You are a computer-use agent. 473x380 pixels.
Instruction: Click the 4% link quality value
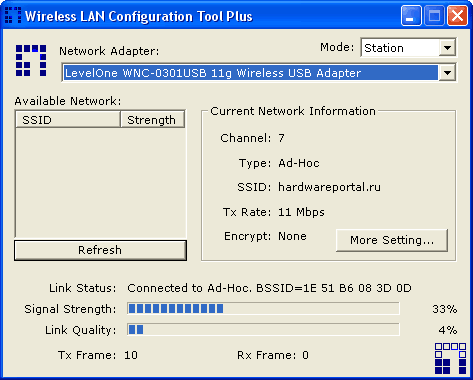tap(448, 330)
